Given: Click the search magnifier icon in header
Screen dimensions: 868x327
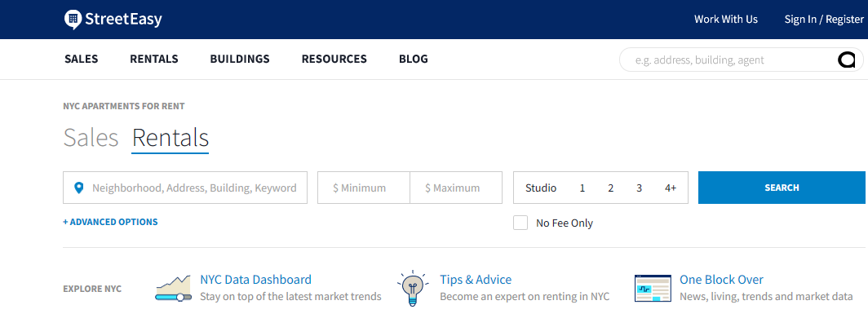Looking at the screenshot, I should coord(847,60).
